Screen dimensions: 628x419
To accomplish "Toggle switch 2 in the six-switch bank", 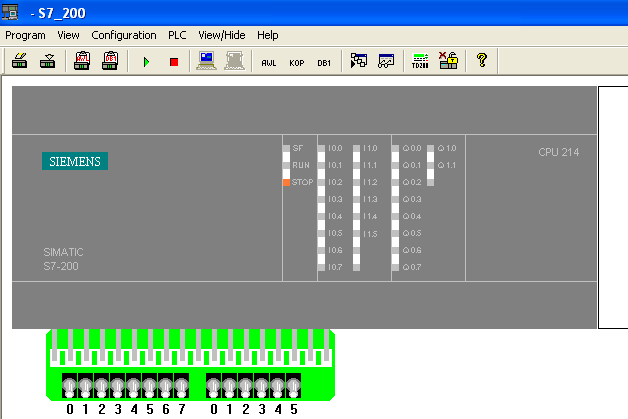I will click(246, 386).
